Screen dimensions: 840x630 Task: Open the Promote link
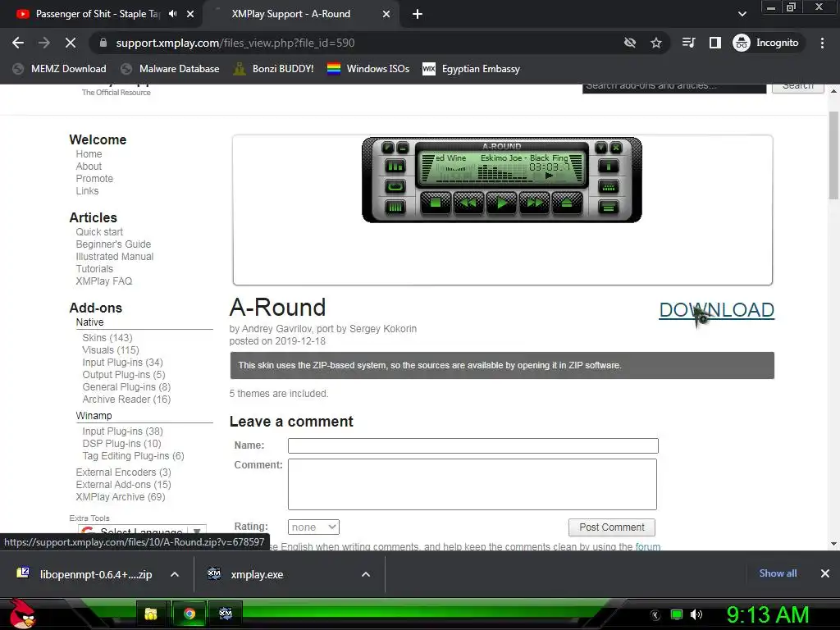click(x=94, y=178)
